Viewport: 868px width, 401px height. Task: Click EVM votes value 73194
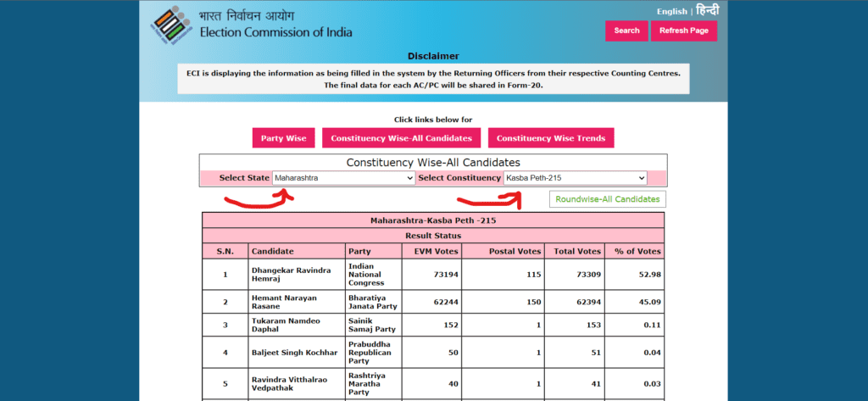(446, 274)
